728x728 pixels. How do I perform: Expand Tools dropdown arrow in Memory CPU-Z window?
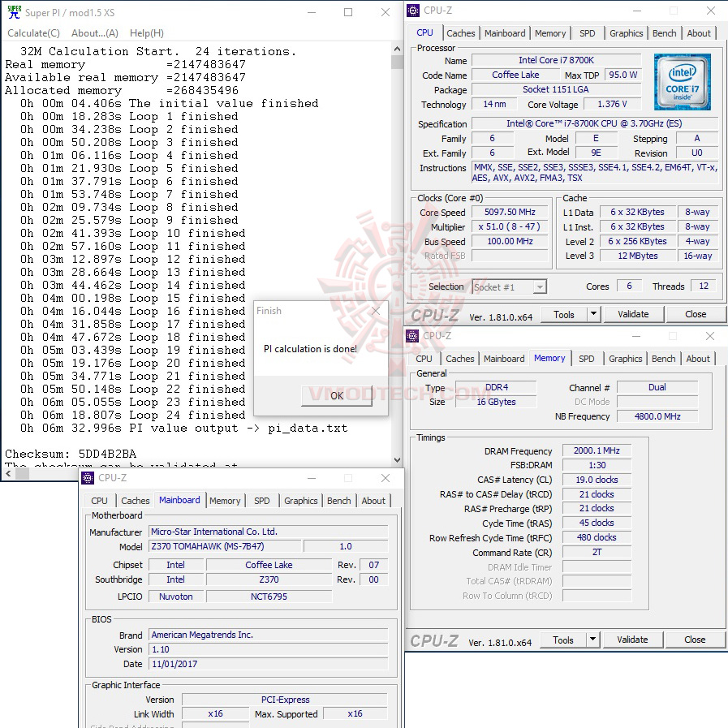point(592,640)
